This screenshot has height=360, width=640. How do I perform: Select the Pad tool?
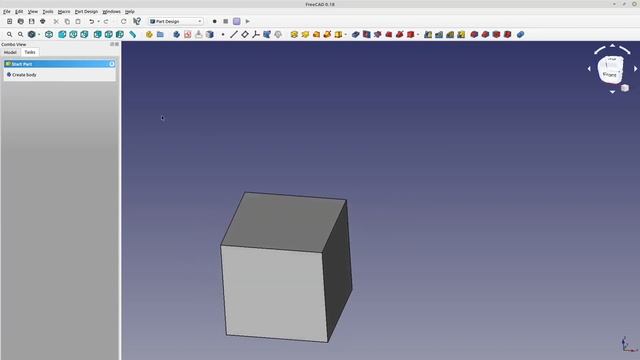[x=294, y=35]
